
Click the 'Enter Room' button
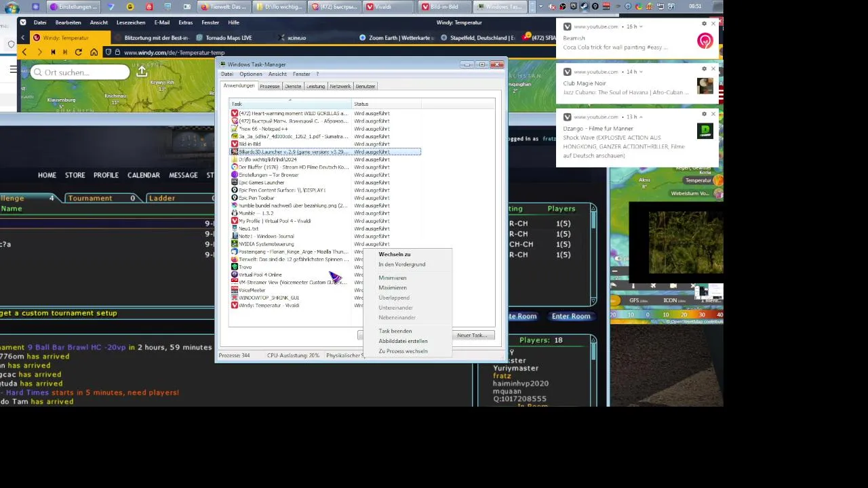click(571, 316)
